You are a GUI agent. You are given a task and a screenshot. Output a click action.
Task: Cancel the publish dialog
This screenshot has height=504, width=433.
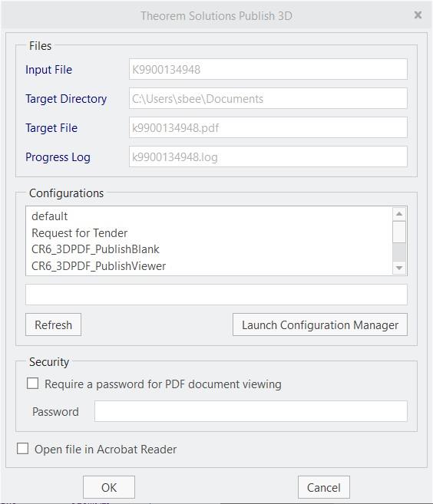click(324, 487)
